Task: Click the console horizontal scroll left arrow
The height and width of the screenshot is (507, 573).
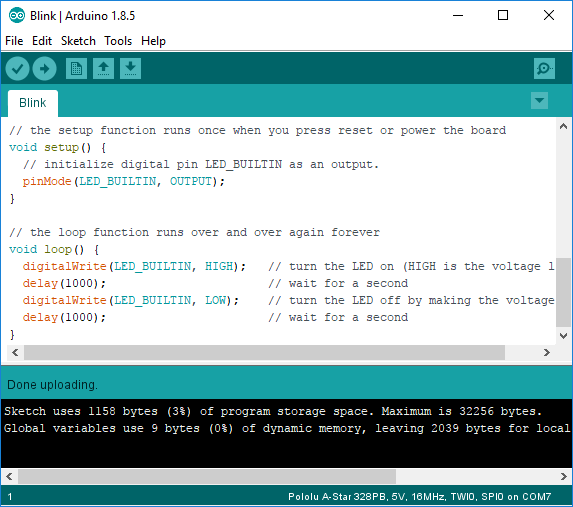Action: 10,476
